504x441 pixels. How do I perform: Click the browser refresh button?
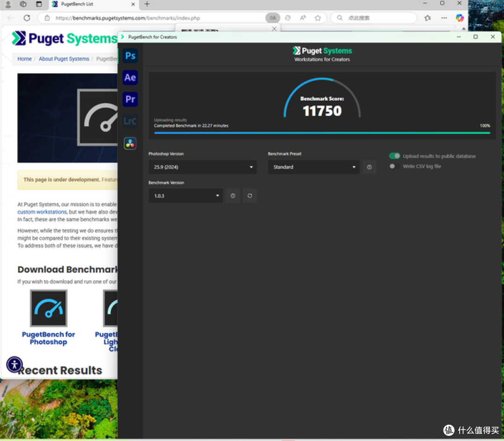pyautogui.click(x=27, y=18)
